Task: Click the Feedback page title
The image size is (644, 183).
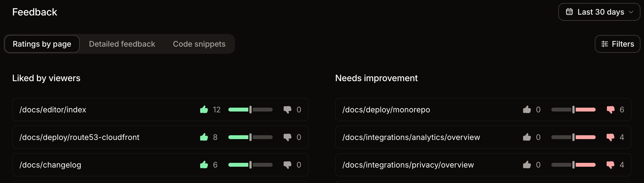Action: (35, 12)
